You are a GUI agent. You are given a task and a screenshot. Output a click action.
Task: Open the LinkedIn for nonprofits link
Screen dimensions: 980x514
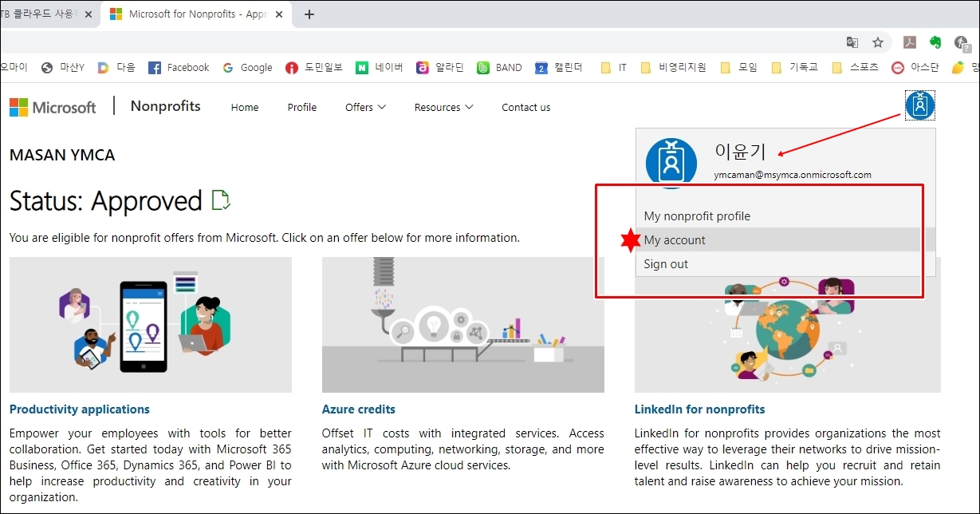coord(700,409)
